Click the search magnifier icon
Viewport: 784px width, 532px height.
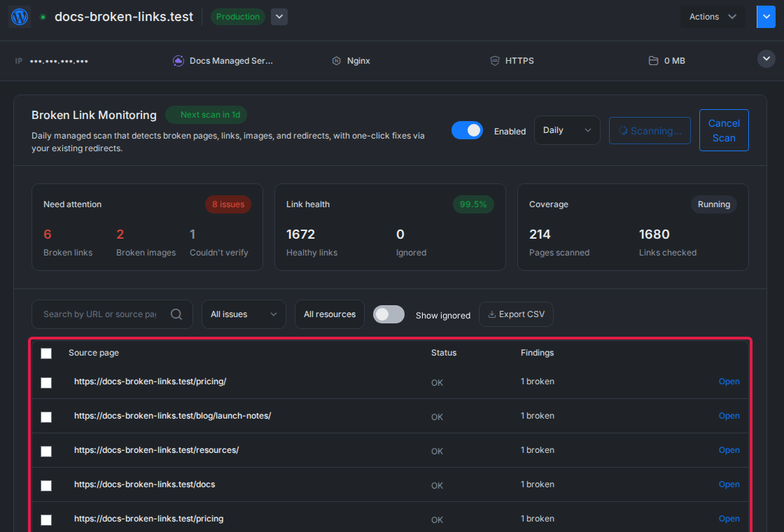[176, 314]
